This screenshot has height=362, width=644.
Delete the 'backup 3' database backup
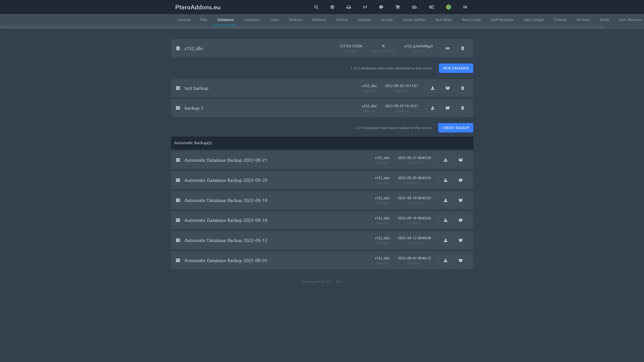click(462, 108)
